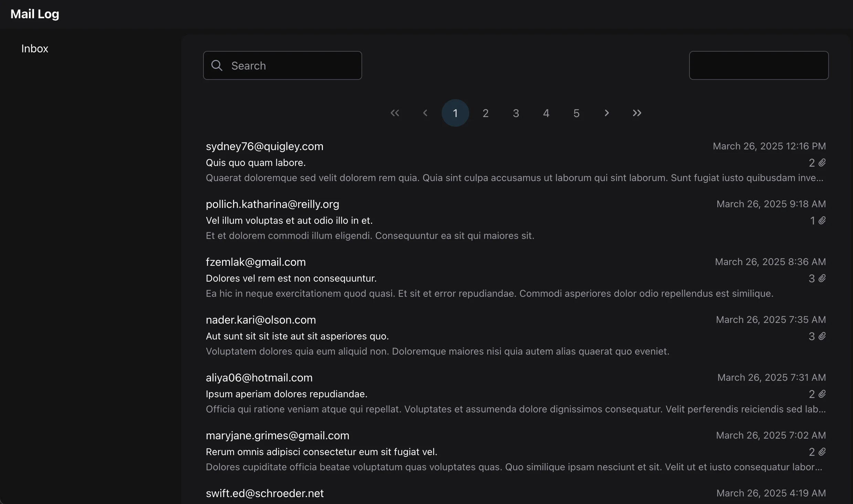Select page 2 in the pagination
The height and width of the screenshot is (504, 853).
(485, 113)
